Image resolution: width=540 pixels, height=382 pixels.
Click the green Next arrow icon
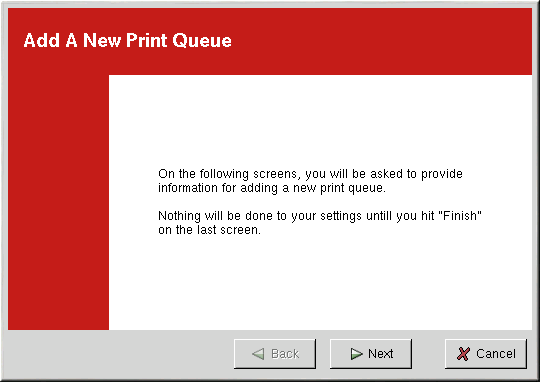click(x=356, y=354)
